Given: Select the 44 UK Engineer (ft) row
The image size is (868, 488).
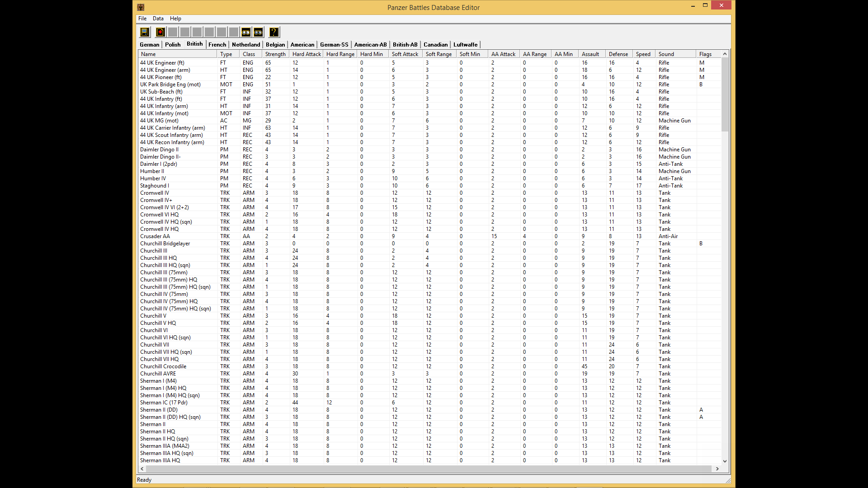Looking at the screenshot, I should [429, 63].
